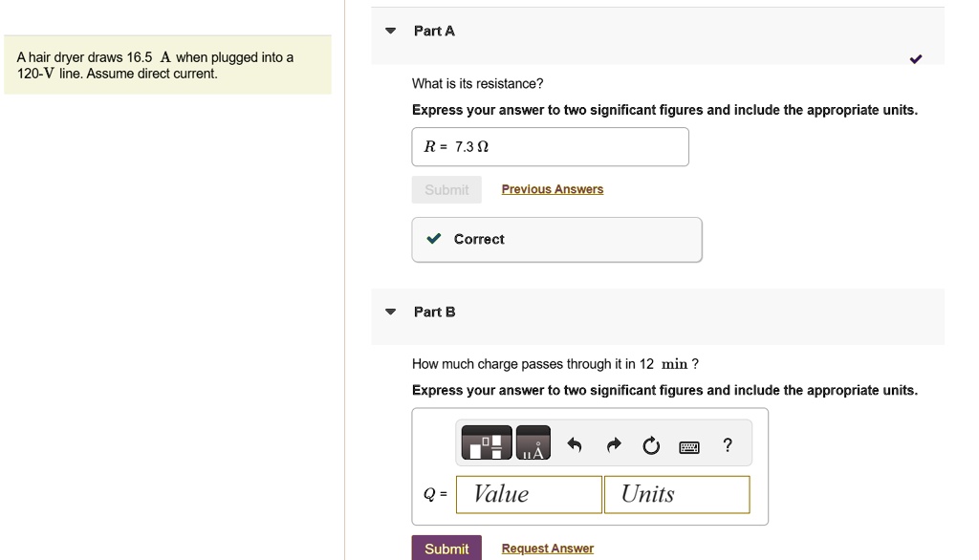Click the Units input field
979x560 pixels.
[677, 494]
